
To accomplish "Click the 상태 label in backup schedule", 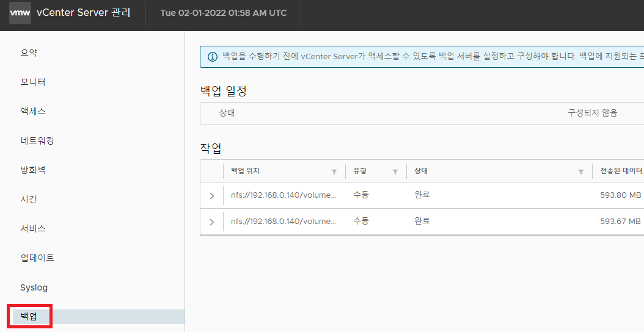I will [x=227, y=113].
